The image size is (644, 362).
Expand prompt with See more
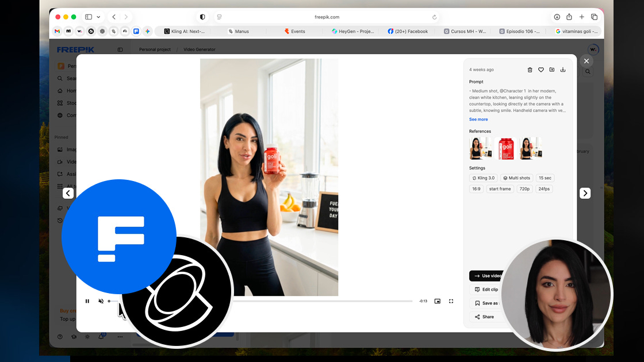pos(478,120)
